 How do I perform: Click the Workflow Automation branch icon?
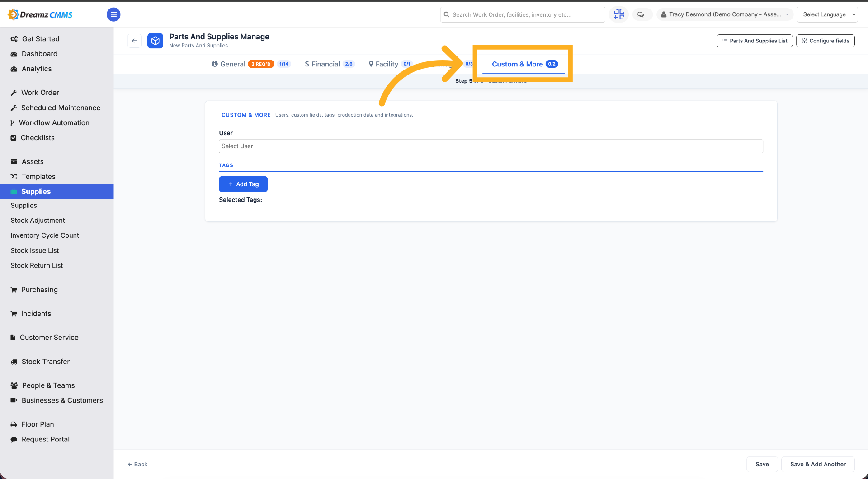click(13, 123)
